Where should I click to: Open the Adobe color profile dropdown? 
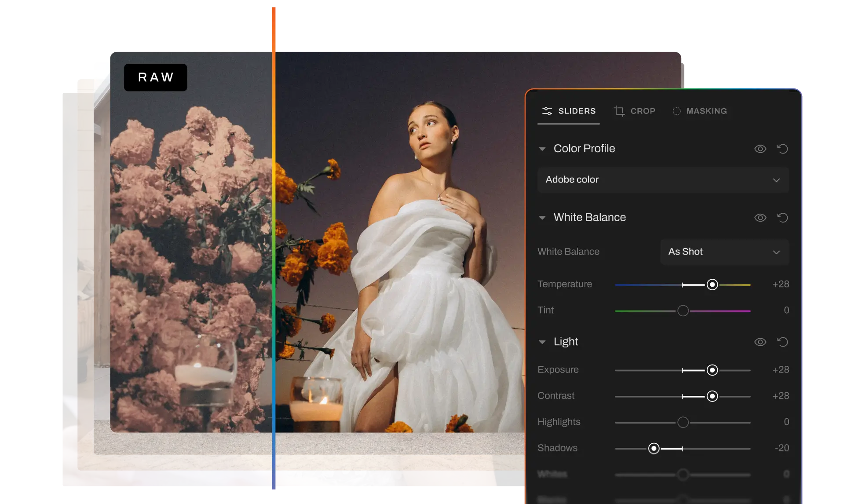663,180
